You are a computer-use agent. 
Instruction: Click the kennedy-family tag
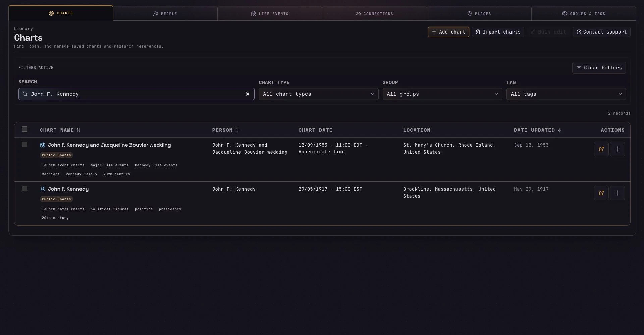pos(82,174)
